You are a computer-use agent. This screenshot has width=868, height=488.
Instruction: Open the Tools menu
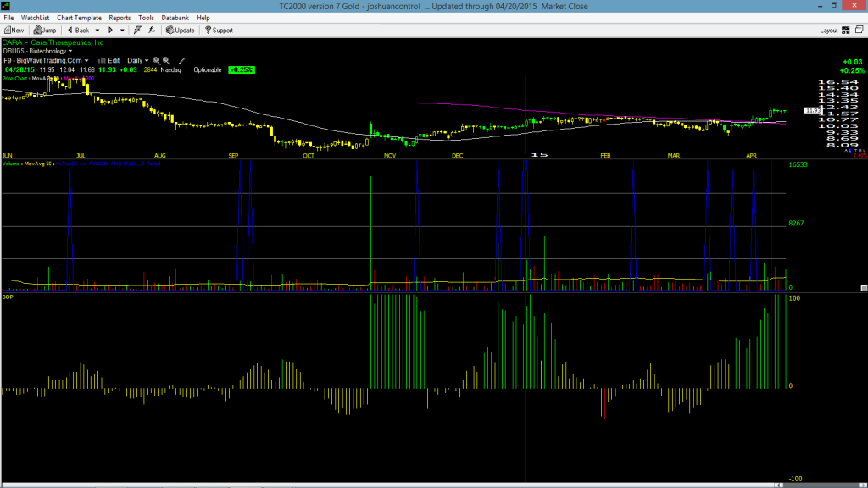[x=146, y=18]
